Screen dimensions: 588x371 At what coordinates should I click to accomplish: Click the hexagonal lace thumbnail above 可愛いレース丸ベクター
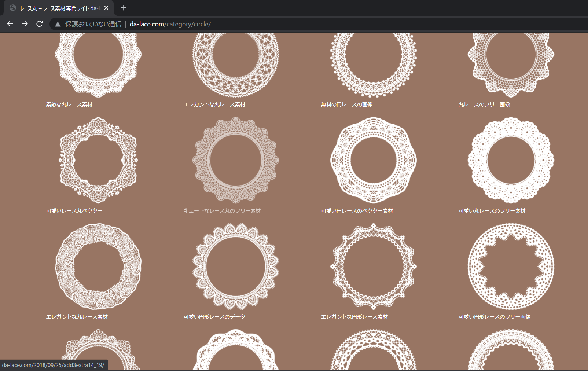coord(98,160)
